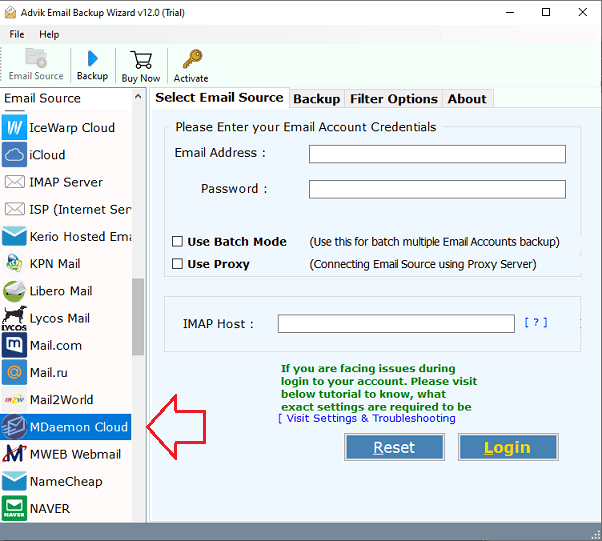Select the IceWarp Cloud icon
Image resolution: width=602 pixels, height=541 pixels.
14,127
